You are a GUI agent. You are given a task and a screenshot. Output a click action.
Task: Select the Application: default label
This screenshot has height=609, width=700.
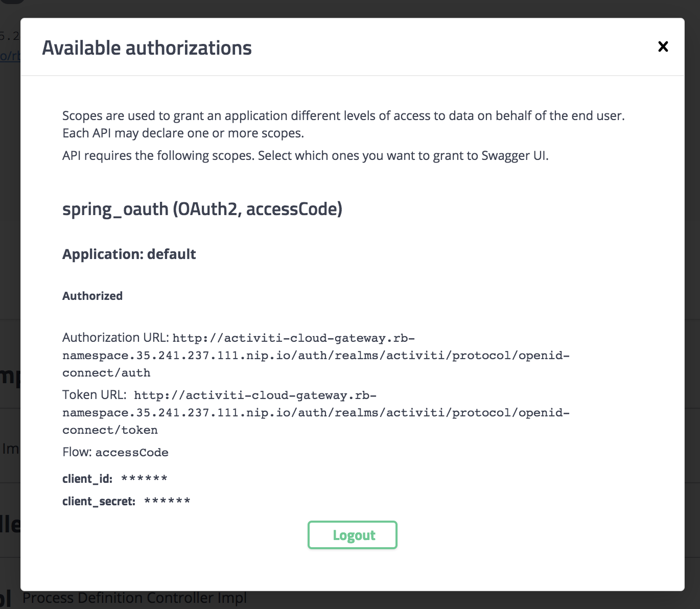(x=129, y=254)
